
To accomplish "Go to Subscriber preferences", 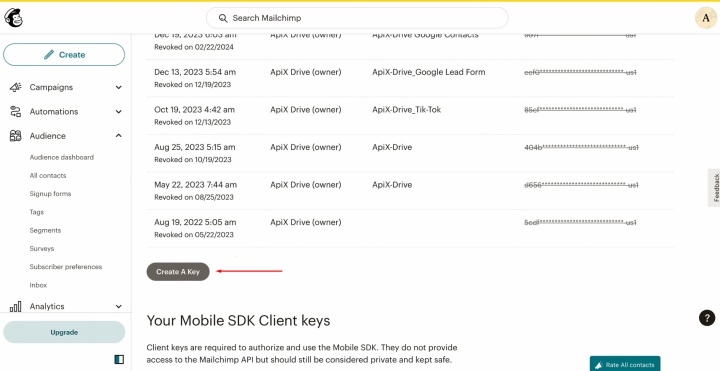I will coord(66,267).
